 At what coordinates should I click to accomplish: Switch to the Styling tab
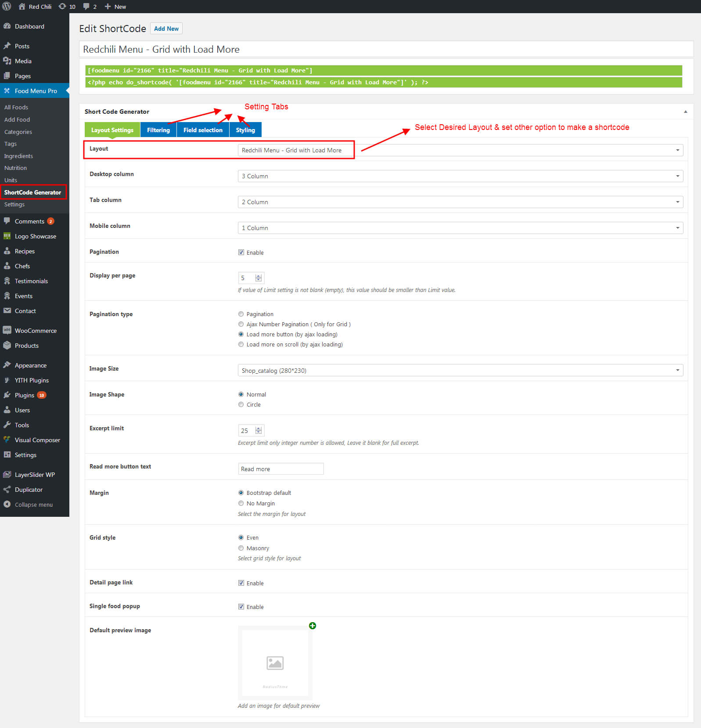245,130
